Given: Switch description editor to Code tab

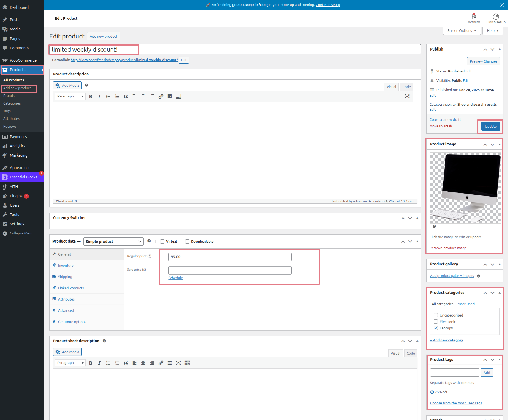Looking at the screenshot, I should tap(406, 87).
